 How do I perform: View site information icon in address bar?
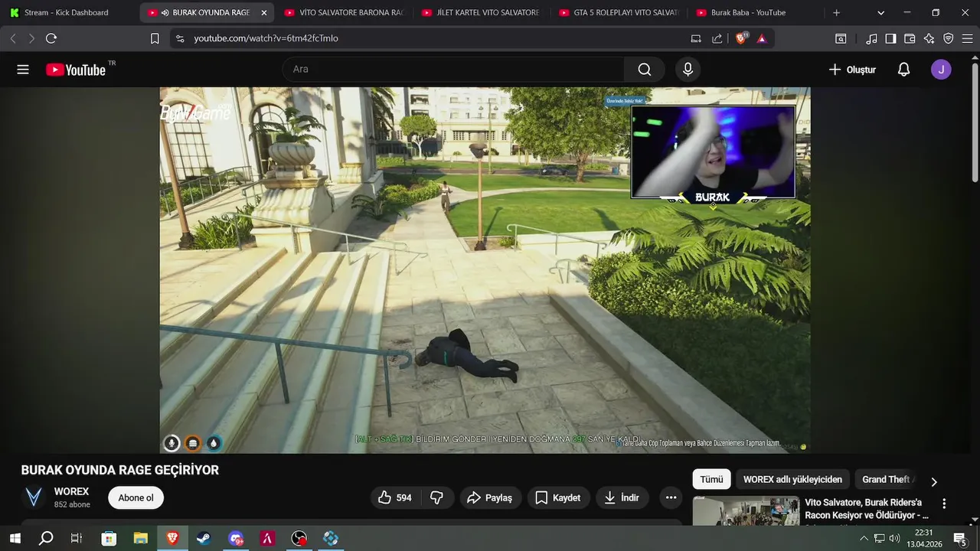tap(179, 38)
